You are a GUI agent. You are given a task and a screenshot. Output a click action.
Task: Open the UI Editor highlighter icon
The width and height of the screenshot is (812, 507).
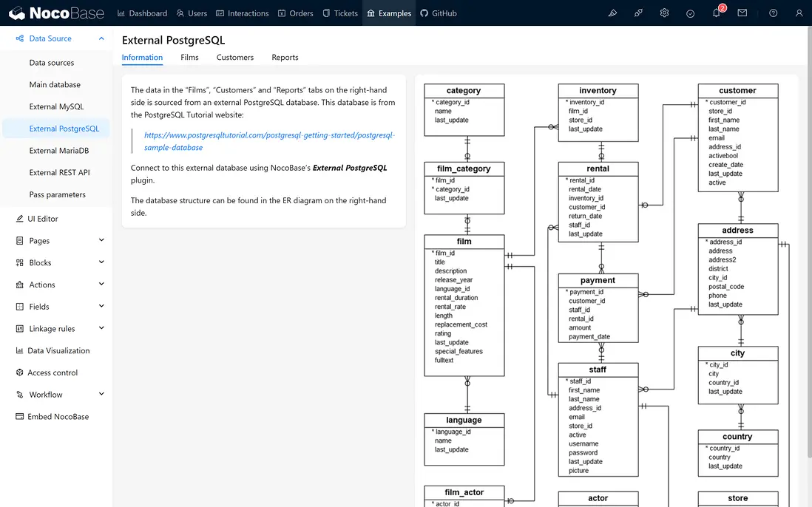(612, 13)
